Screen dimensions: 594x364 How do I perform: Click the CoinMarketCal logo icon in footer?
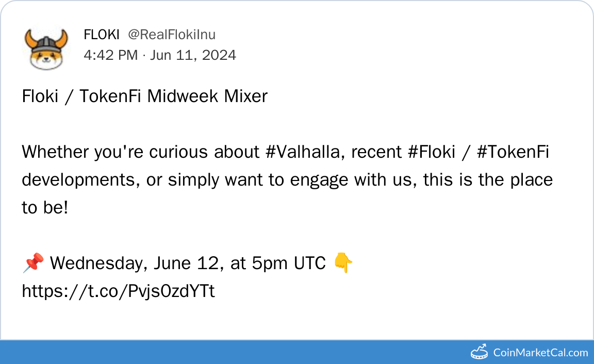tap(480, 353)
